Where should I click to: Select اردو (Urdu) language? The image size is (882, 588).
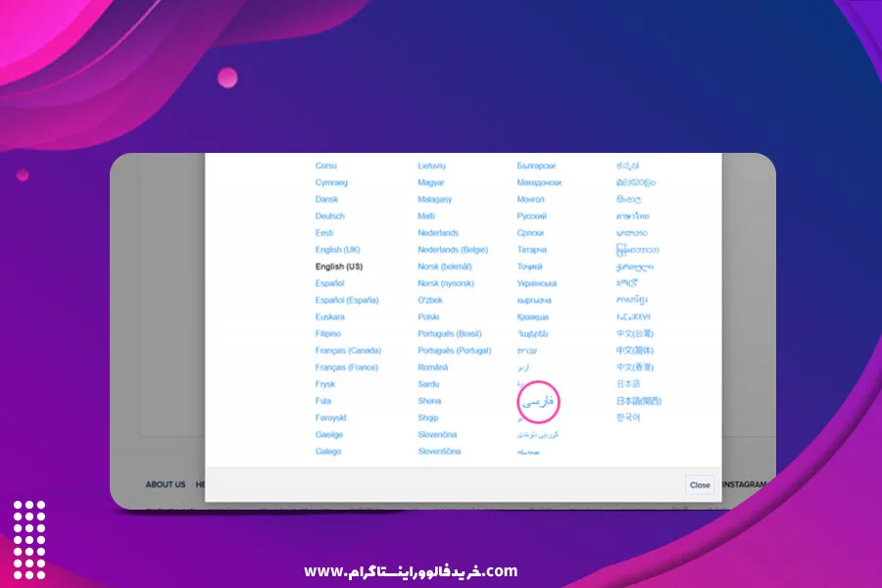pos(523,367)
